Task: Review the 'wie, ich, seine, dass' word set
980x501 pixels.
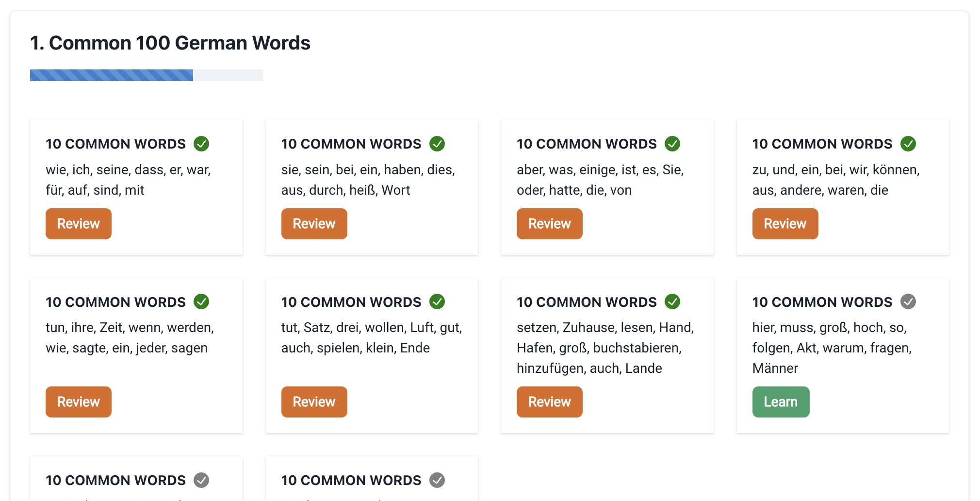Action: 79,224
